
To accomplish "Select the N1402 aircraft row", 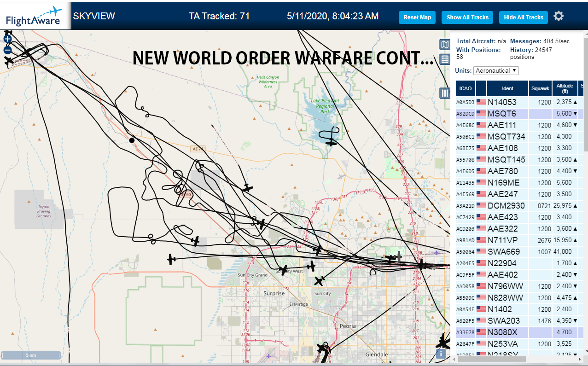I will [519, 309].
